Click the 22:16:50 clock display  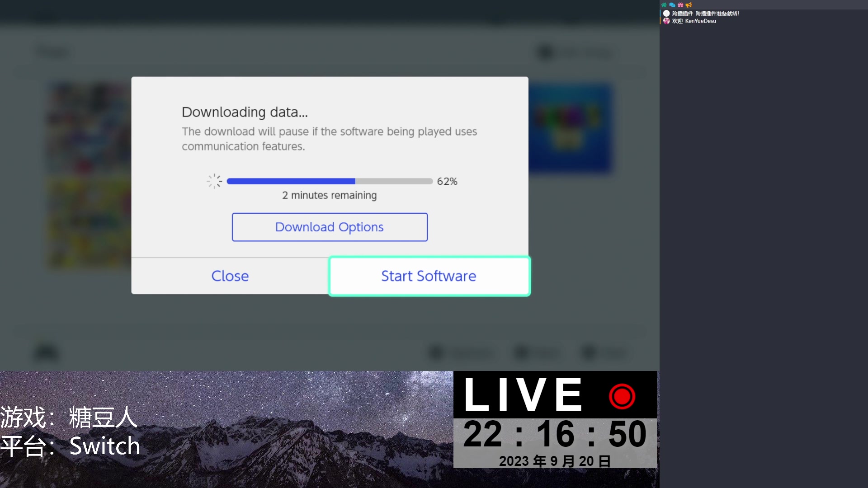pyautogui.click(x=555, y=434)
